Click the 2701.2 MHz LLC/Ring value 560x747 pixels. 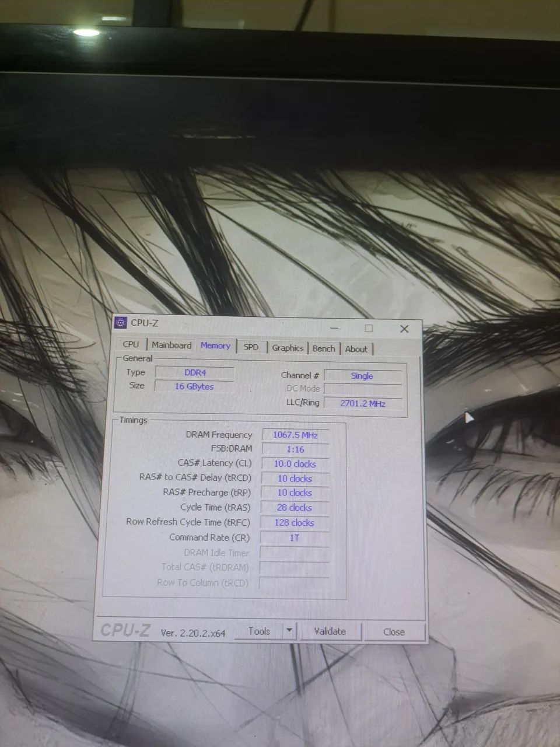(362, 403)
